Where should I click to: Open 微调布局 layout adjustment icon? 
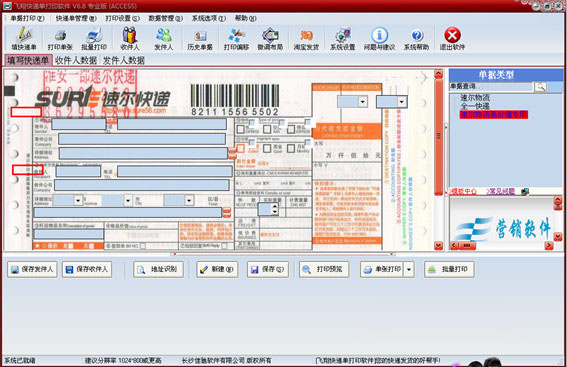[x=270, y=39]
